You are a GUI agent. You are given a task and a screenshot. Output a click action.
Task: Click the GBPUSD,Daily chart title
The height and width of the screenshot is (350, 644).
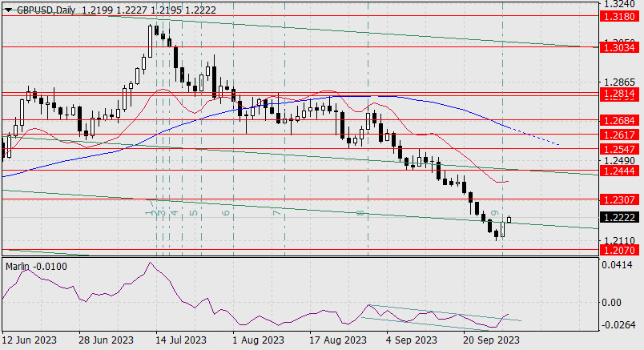click(46, 10)
